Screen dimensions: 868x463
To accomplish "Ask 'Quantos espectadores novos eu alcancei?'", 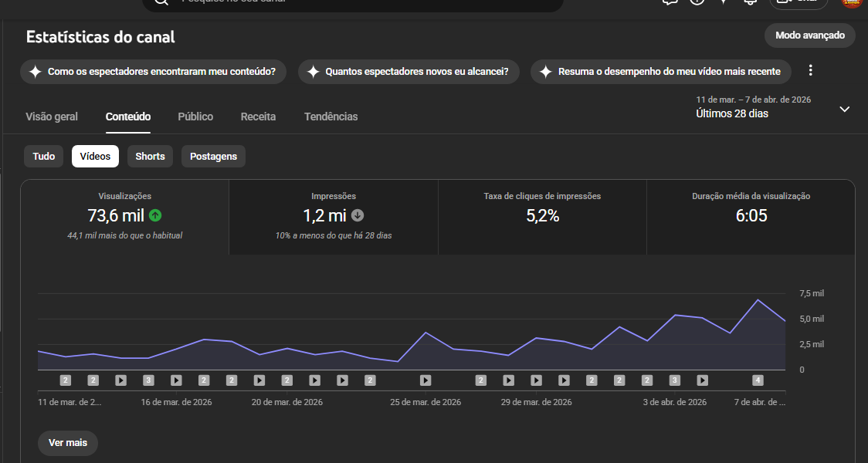I will (409, 72).
